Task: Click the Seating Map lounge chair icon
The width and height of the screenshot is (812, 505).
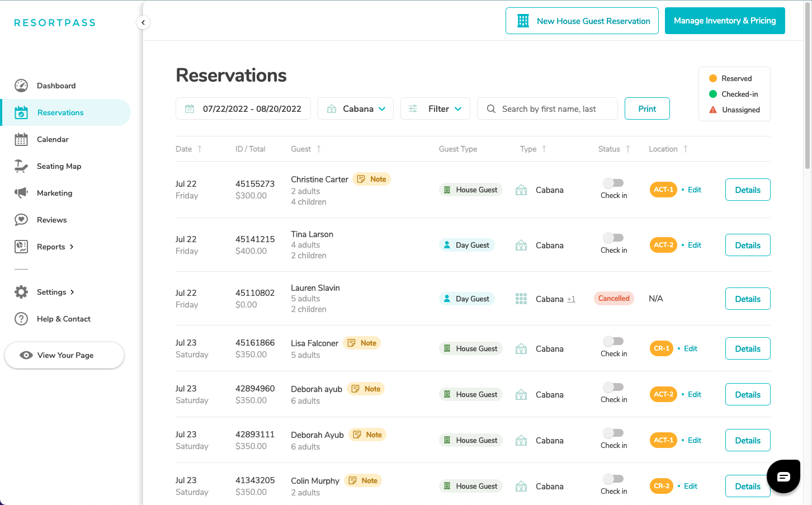Action: (x=21, y=166)
